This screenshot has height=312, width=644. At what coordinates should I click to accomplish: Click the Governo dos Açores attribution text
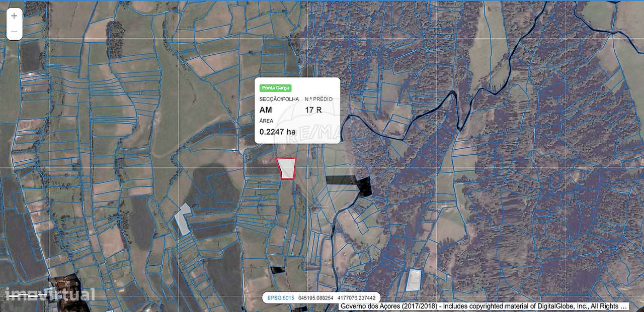pos(484,306)
